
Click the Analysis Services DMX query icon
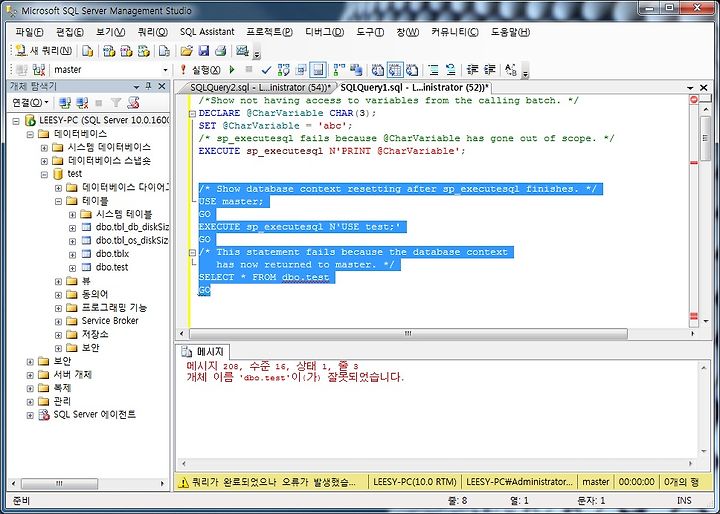126,51
